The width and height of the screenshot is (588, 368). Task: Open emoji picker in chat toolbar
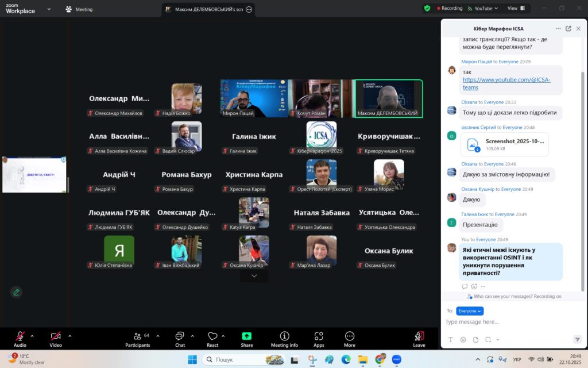pos(463,339)
